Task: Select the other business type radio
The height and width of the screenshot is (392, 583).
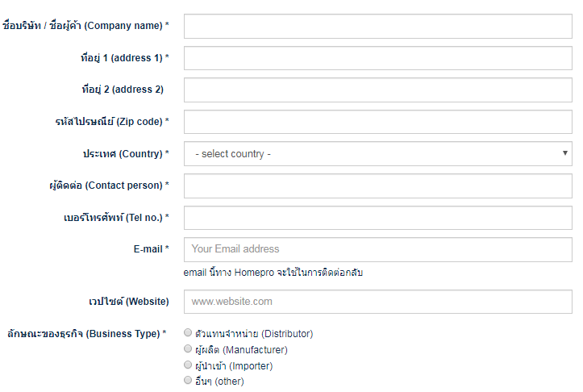Action: (x=188, y=380)
